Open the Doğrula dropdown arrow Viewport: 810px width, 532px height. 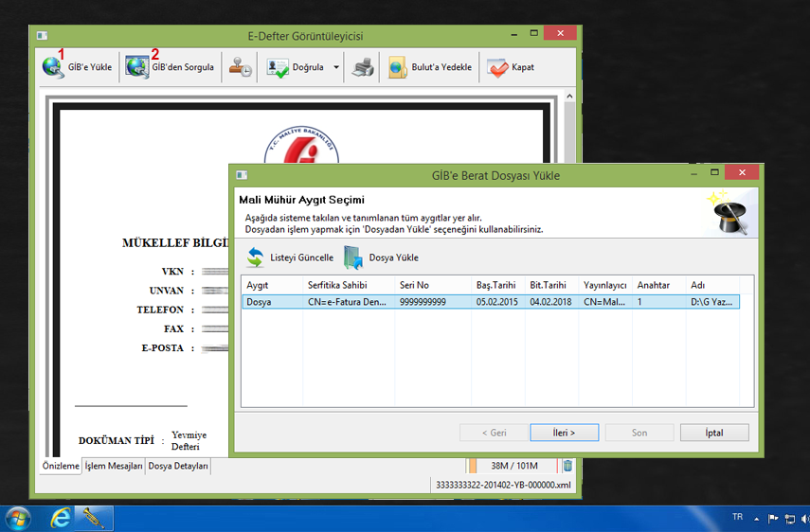click(336, 68)
